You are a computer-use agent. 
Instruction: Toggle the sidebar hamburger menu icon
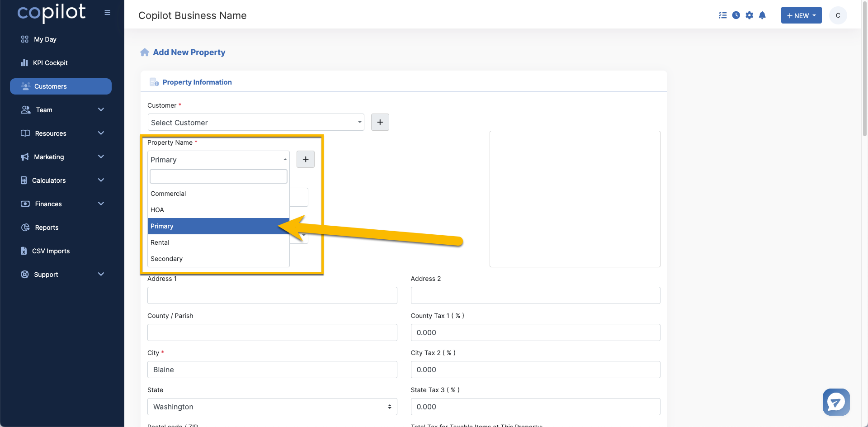click(x=107, y=13)
